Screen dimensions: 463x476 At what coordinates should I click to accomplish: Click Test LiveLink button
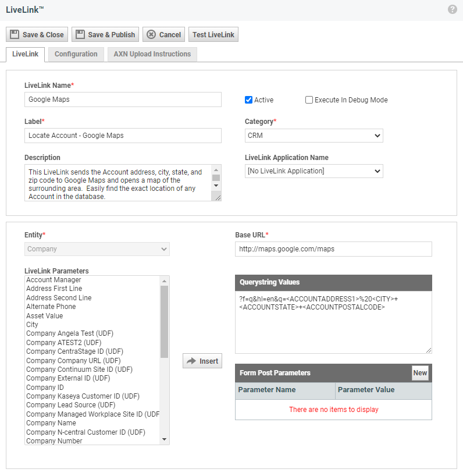coord(213,34)
